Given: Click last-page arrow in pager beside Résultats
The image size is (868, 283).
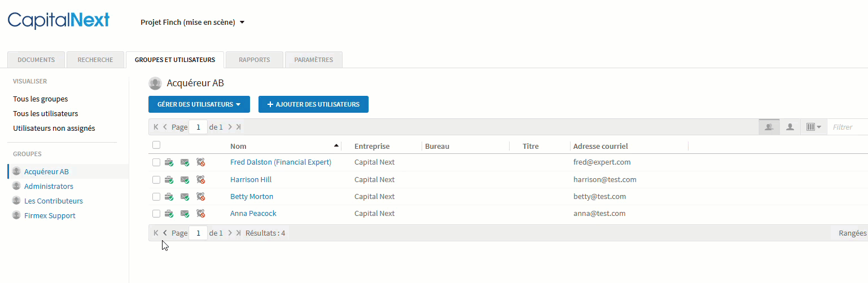Looking at the screenshot, I should pos(238,233).
